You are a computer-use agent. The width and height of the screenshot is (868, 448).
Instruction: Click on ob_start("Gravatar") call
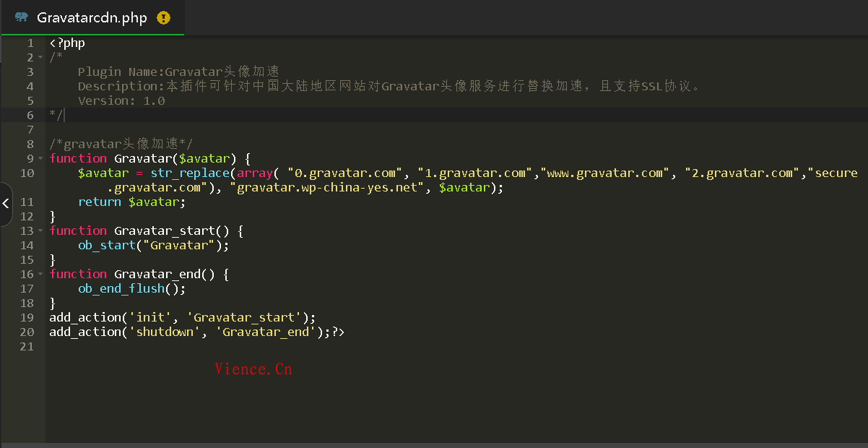153,246
